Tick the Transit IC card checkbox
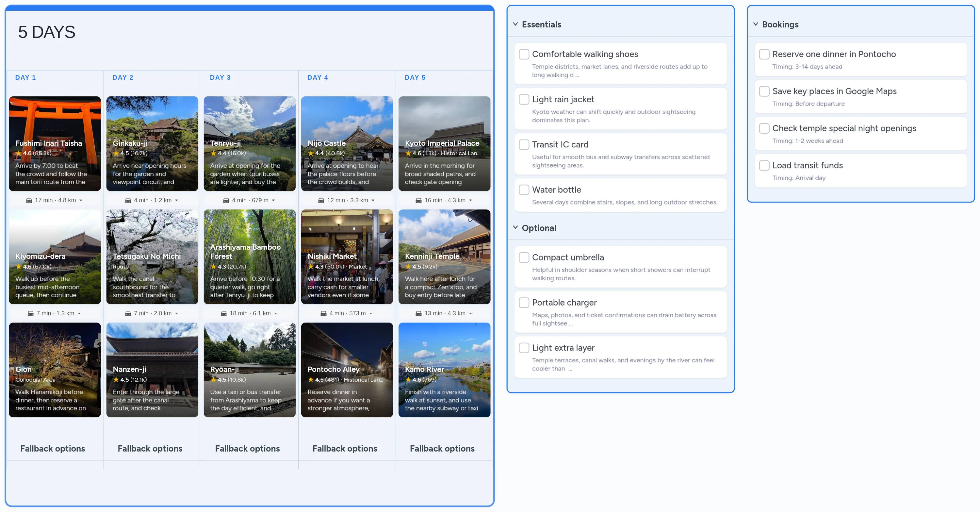The width and height of the screenshot is (980, 512). (524, 144)
